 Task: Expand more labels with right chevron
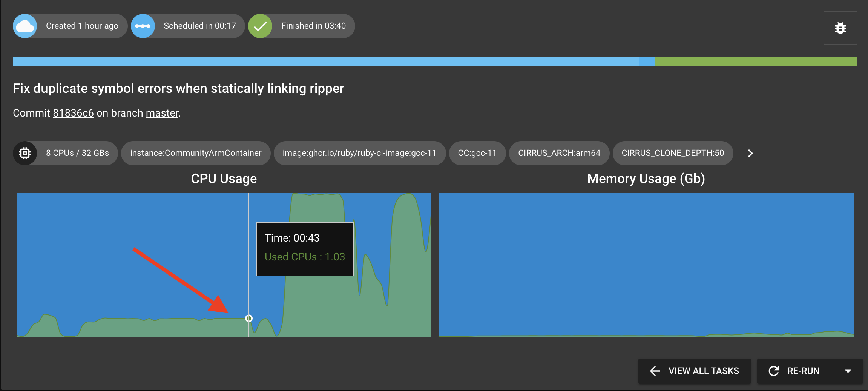(x=750, y=153)
